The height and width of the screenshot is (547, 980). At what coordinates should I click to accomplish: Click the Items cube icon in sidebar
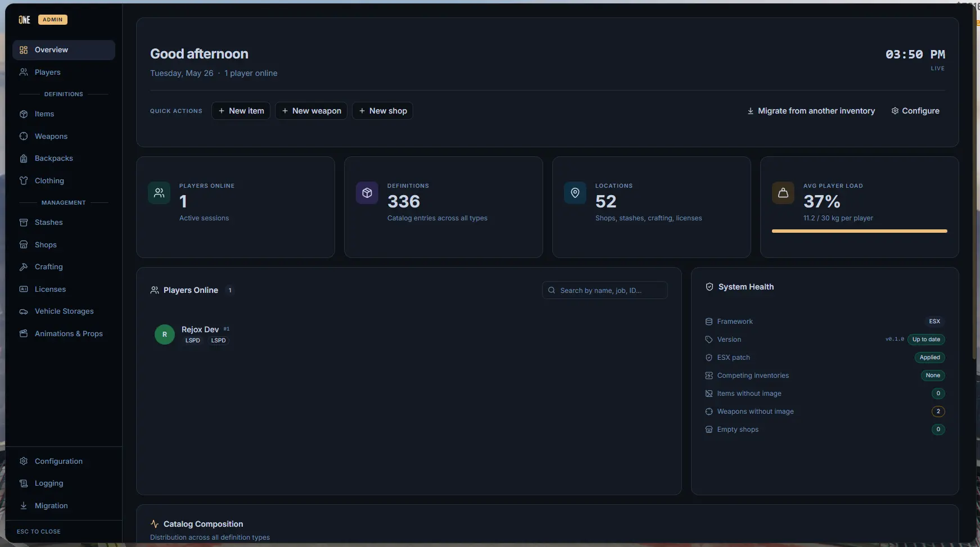click(x=24, y=114)
